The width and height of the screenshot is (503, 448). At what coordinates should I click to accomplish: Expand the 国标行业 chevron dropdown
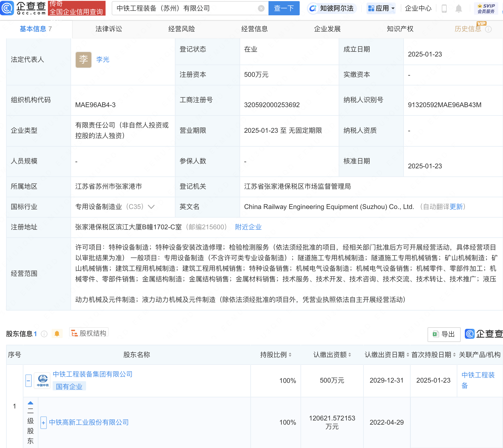pyautogui.click(x=151, y=207)
